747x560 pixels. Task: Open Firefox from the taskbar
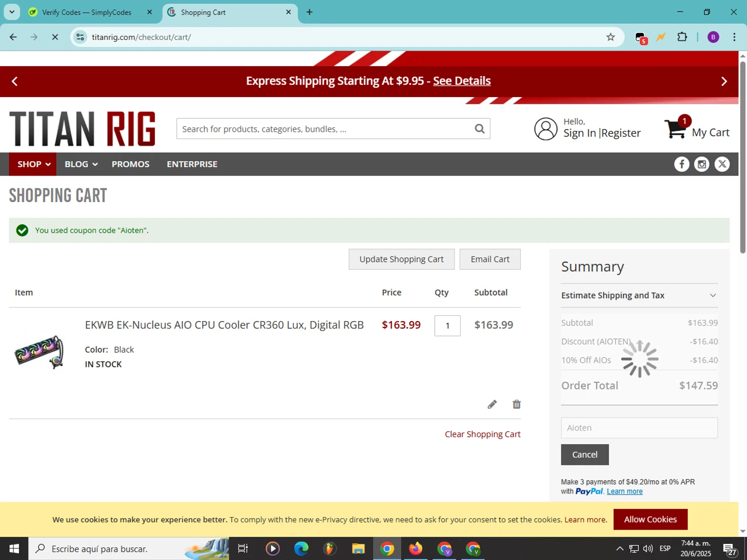click(415, 549)
